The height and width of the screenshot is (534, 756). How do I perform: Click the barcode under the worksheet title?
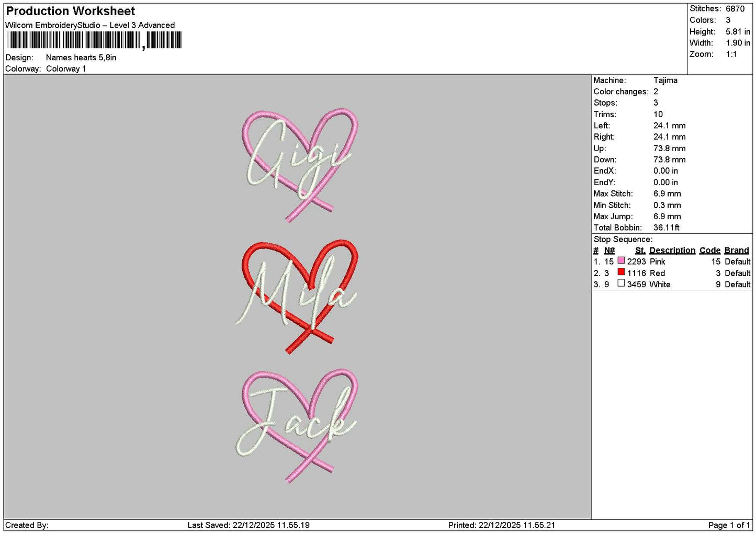tap(94, 40)
